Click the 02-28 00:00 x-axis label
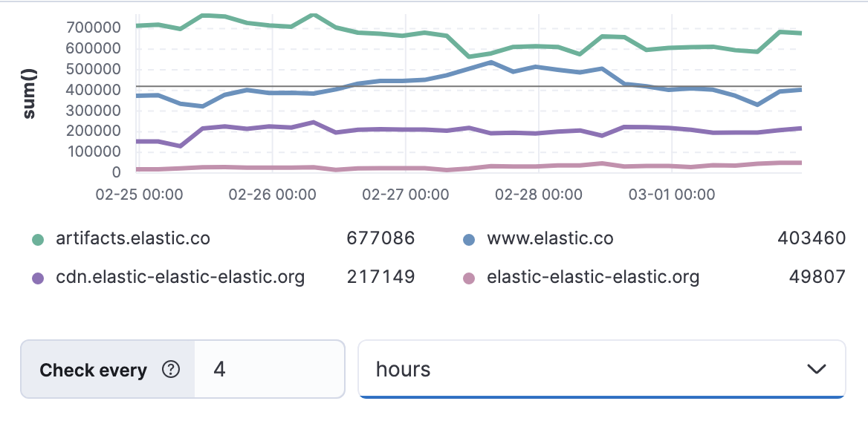 539,195
